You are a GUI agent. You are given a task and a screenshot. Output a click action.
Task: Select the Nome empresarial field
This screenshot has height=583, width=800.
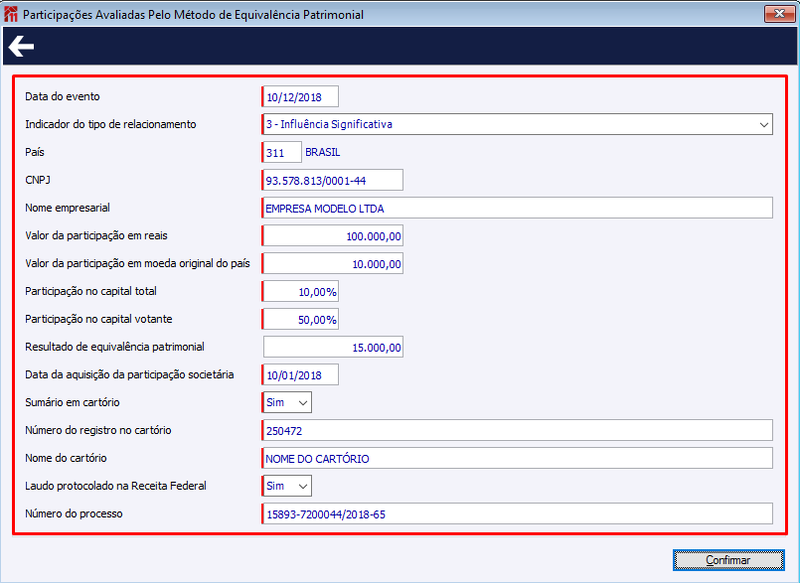[x=517, y=208]
